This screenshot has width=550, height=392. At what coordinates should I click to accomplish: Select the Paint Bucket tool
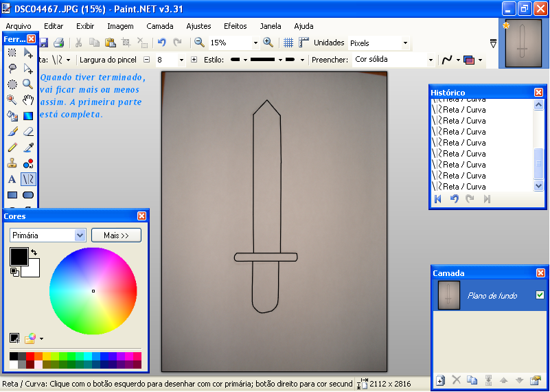(12, 115)
